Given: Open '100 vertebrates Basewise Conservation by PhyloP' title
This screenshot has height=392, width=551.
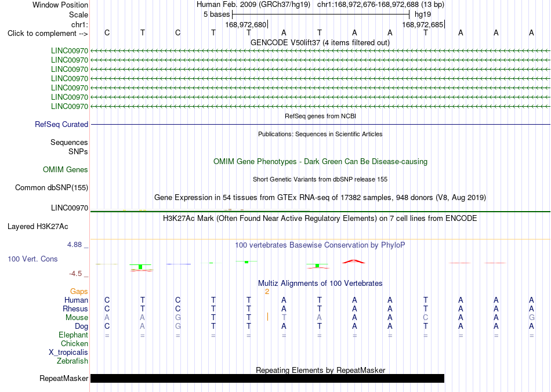Looking at the screenshot, I should point(320,245).
